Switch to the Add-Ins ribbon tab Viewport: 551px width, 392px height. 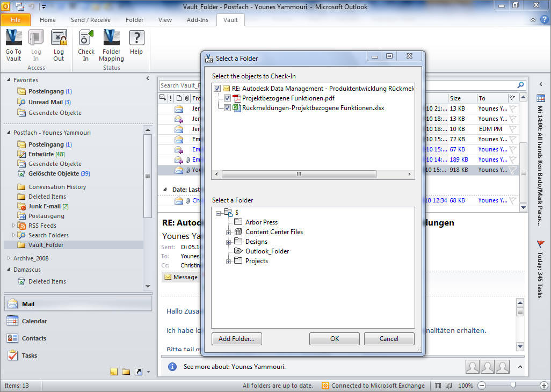tap(198, 20)
